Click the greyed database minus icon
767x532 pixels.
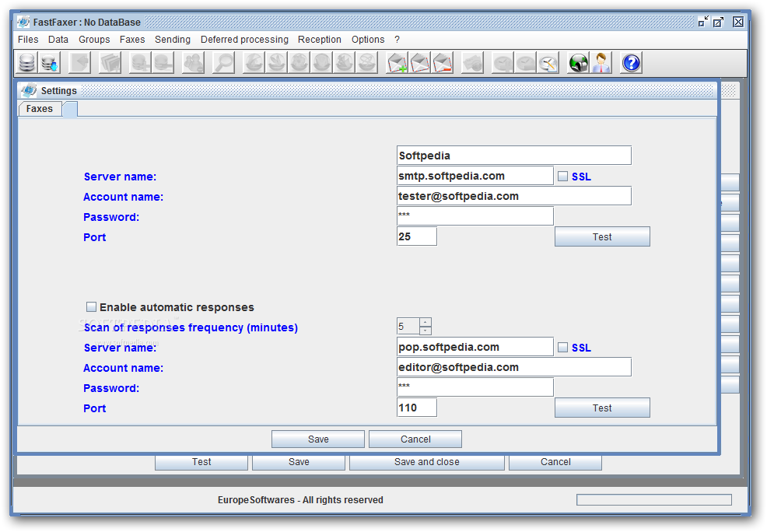[x=163, y=63]
